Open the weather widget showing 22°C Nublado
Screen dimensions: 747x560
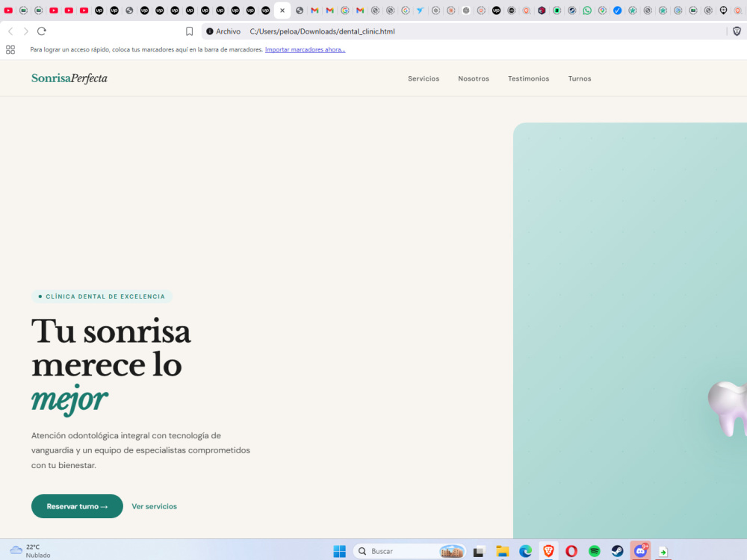tap(30, 551)
